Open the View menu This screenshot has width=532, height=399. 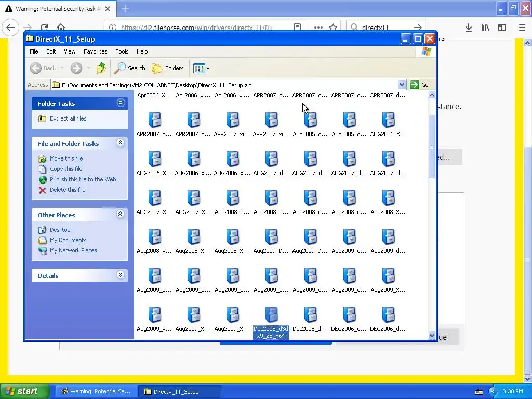point(70,51)
